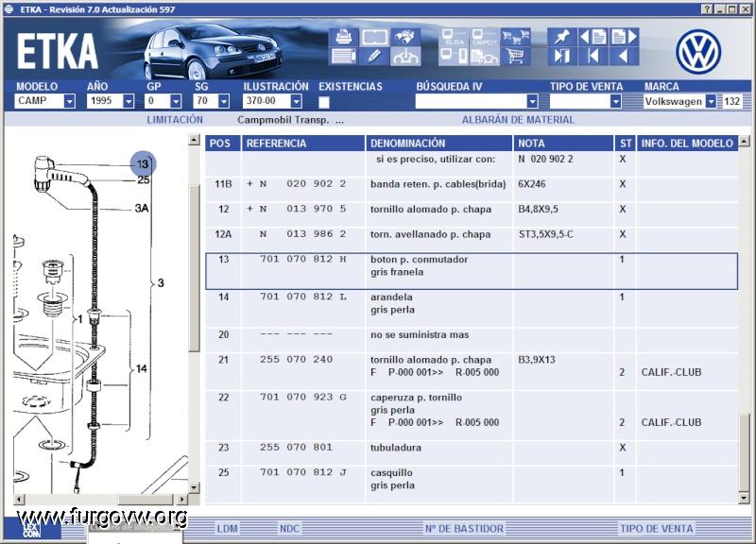Open the ILUSTRACIÓN dropdown showing 370-00

pyautogui.click(x=297, y=101)
